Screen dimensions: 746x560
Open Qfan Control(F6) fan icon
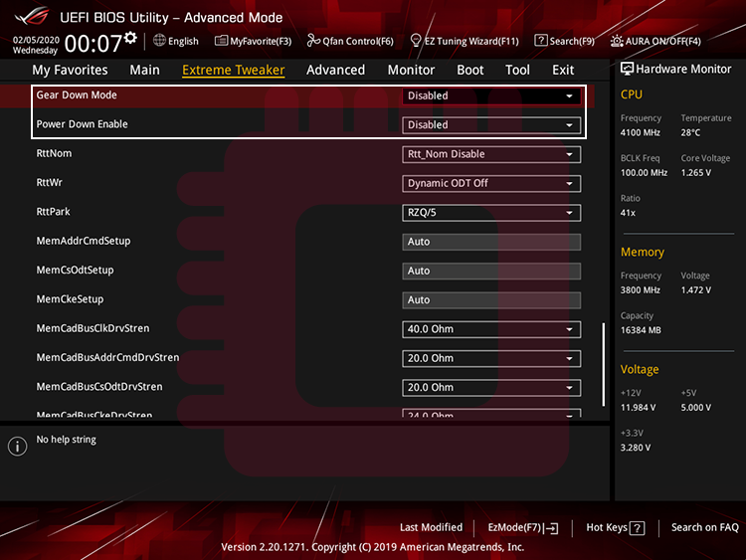(313, 41)
